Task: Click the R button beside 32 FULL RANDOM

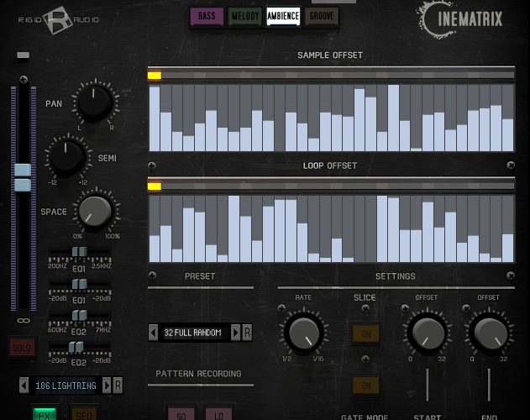Action: click(247, 333)
